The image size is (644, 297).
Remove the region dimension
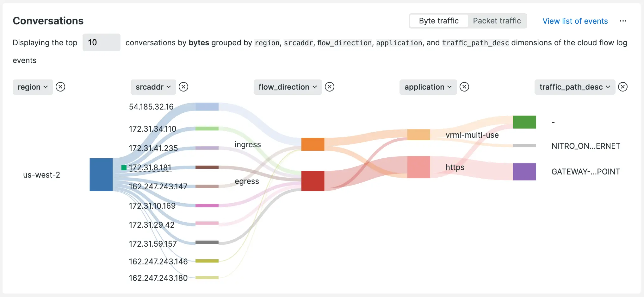tap(60, 87)
